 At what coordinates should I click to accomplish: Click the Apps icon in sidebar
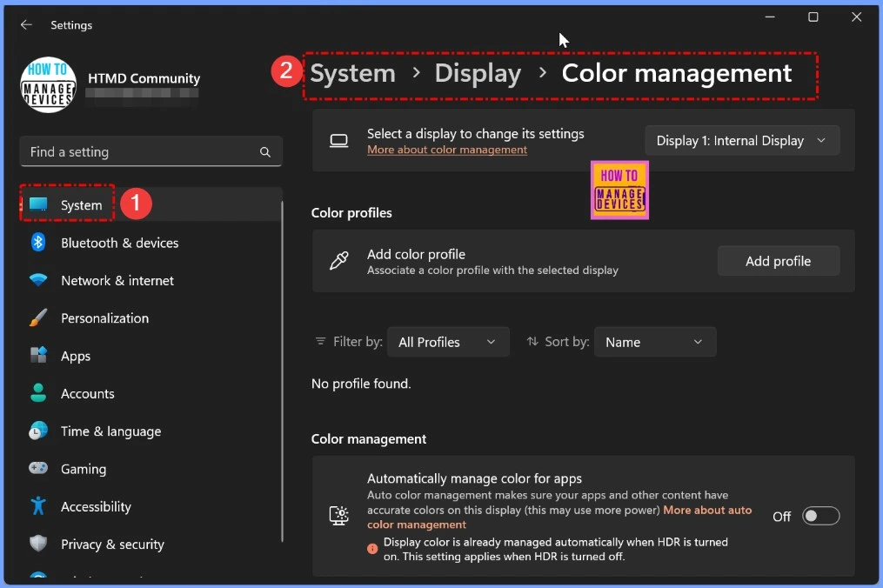(x=38, y=356)
